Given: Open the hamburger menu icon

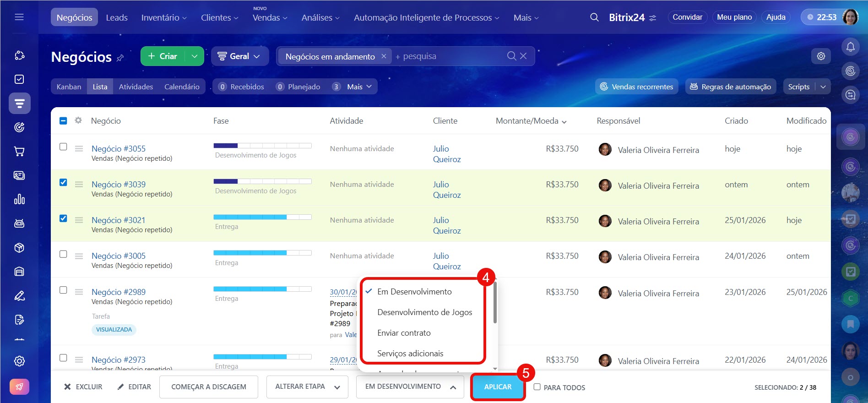Looking at the screenshot, I should (x=19, y=17).
